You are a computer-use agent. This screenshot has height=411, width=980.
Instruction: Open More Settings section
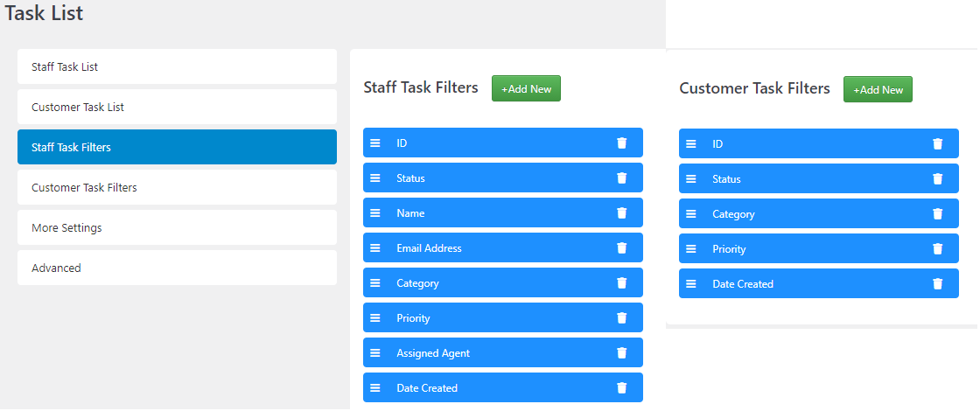[177, 227]
